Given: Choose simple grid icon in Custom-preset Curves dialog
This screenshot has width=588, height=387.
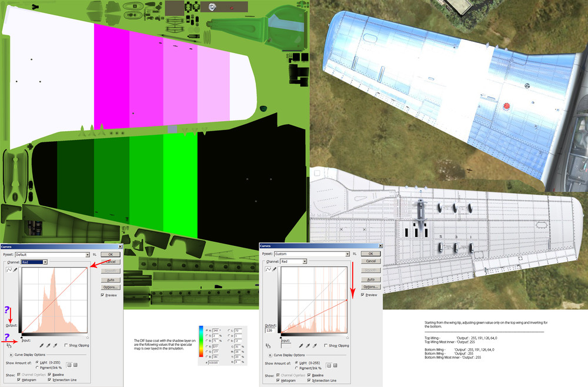Looking at the screenshot, I should 329,365.
